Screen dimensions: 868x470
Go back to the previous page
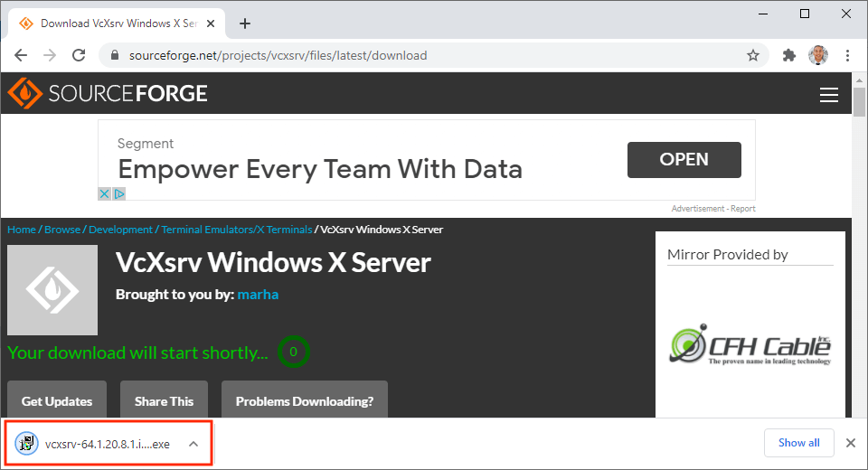click(21, 55)
